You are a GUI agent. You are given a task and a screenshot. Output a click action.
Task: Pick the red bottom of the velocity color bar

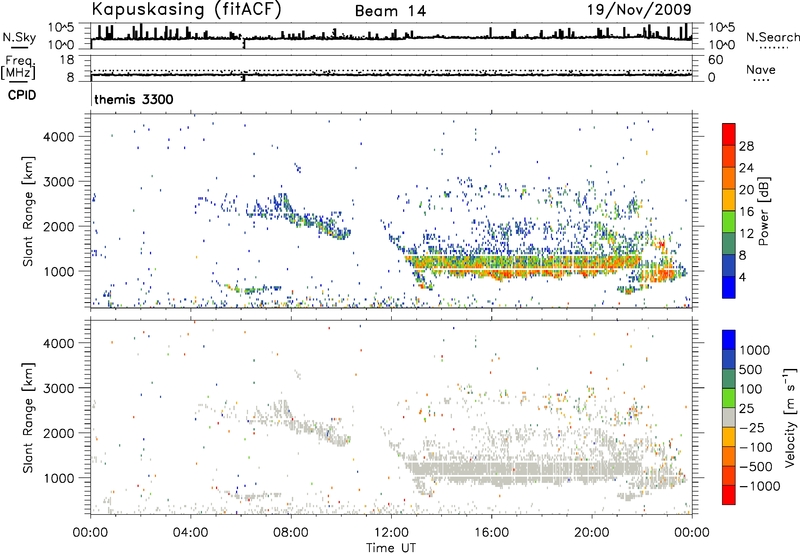[x=729, y=496]
